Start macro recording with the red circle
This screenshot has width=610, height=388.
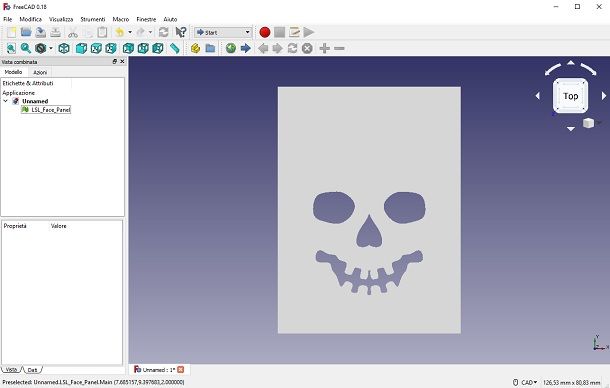(265, 32)
